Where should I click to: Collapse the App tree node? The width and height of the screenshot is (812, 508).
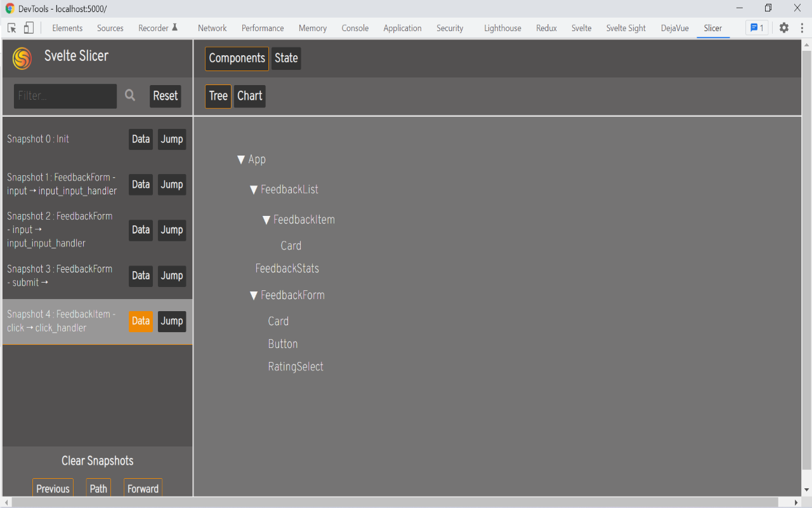click(x=241, y=159)
